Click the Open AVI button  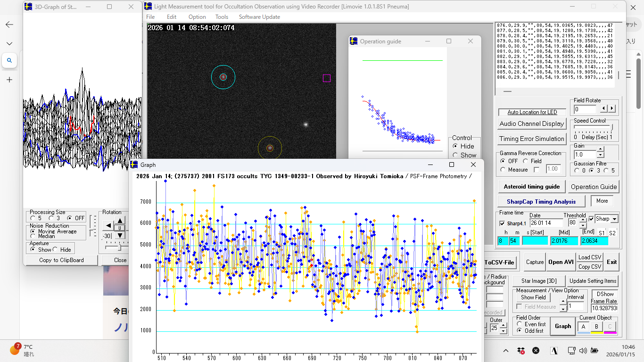pos(561,262)
